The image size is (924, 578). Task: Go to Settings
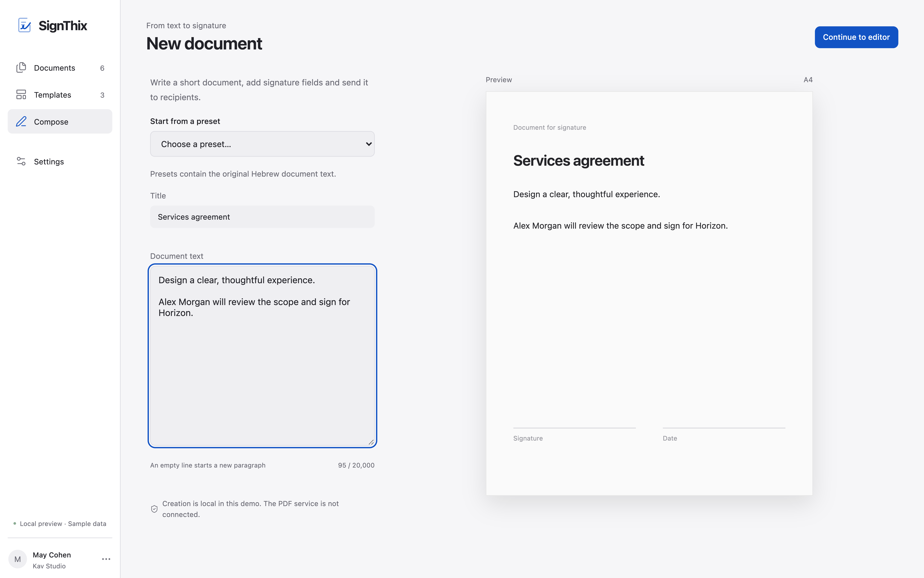(60, 161)
